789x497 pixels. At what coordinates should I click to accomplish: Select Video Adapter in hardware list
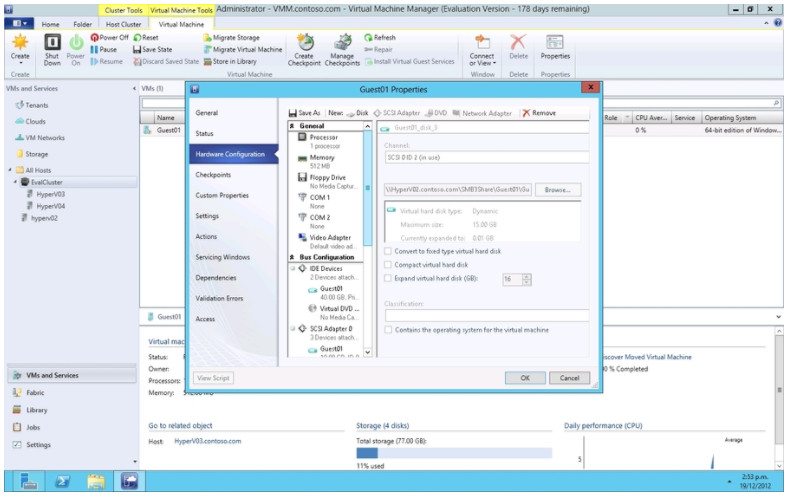(x=327, y=242)
